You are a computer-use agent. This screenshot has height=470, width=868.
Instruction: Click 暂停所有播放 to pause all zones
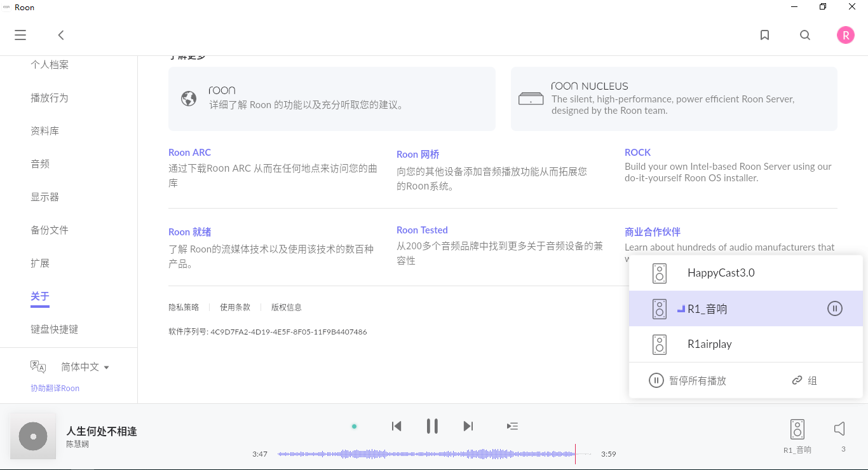tap(688, 380)
